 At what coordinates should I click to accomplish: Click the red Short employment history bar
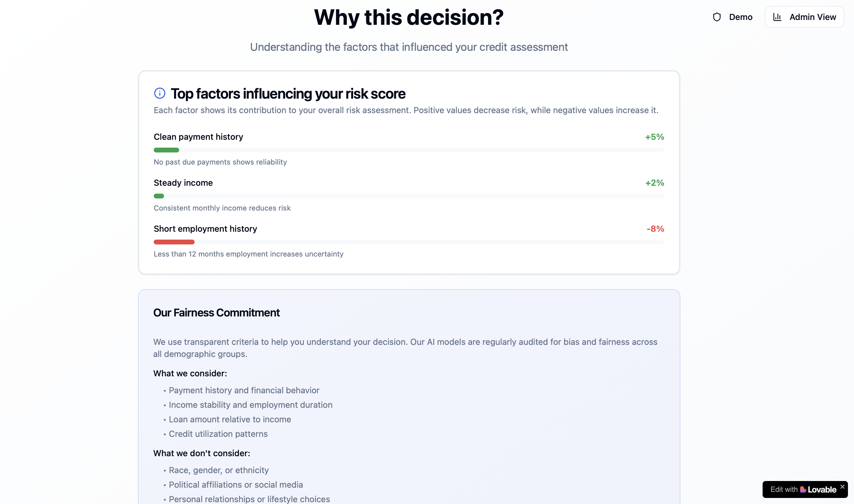174,242
